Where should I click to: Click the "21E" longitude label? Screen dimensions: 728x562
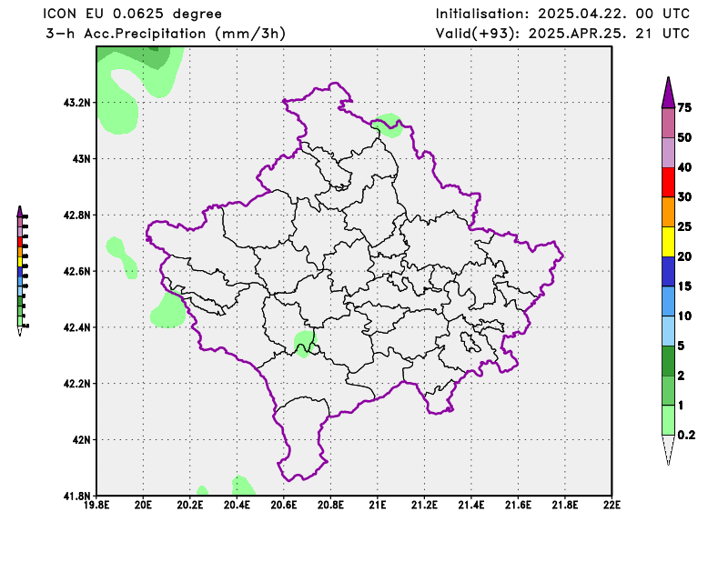(x=378, y=505)
